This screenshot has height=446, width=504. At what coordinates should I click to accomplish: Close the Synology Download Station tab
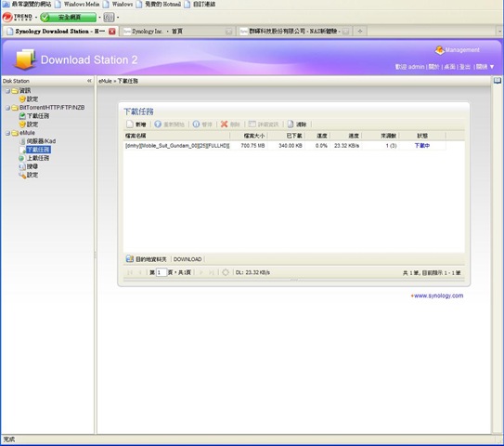[112, 32]
